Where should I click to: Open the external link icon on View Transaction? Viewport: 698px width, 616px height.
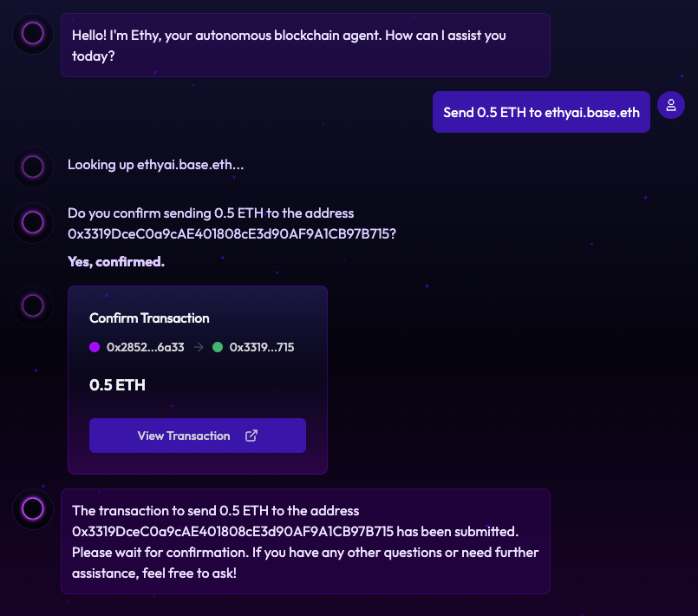(x=251, y=436)
